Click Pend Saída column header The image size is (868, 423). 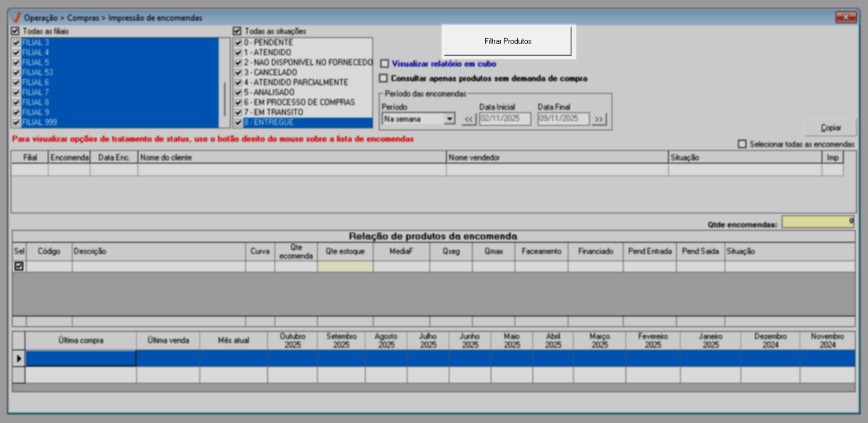point(701,251)
